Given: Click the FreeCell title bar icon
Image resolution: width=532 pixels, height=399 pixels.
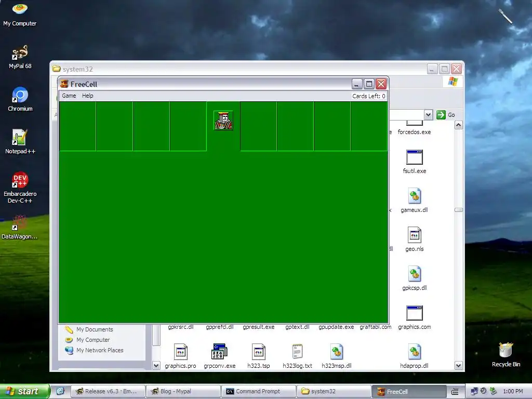Looking at the screenshot, I should [x=64, y=84].
